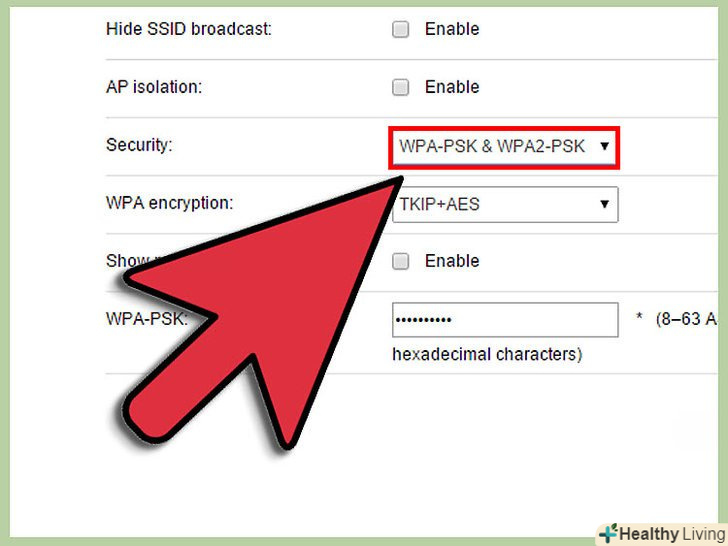Select the AP isolation label
Viewport: 728px width, 546px height.
(x=154, y=87)
